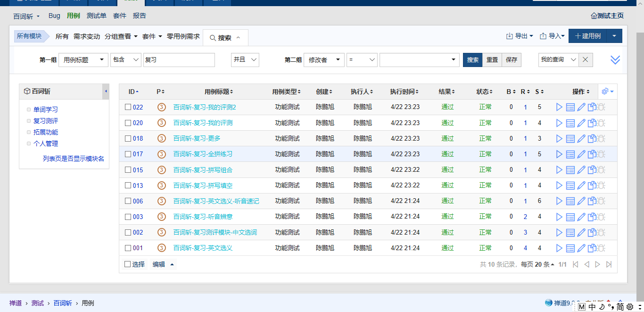Open arrow beside 建用例 button
Viewport: 644px width, 312px height.
614,36
